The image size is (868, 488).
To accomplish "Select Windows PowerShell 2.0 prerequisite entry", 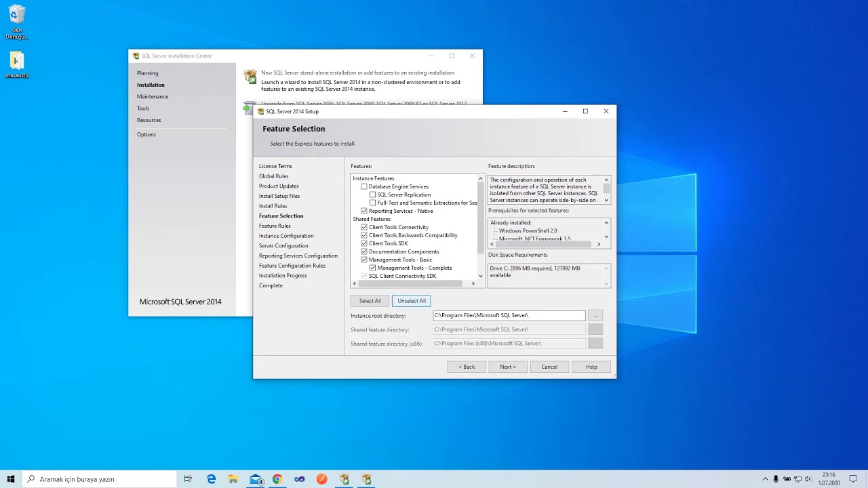I will [x=528, y=230].
